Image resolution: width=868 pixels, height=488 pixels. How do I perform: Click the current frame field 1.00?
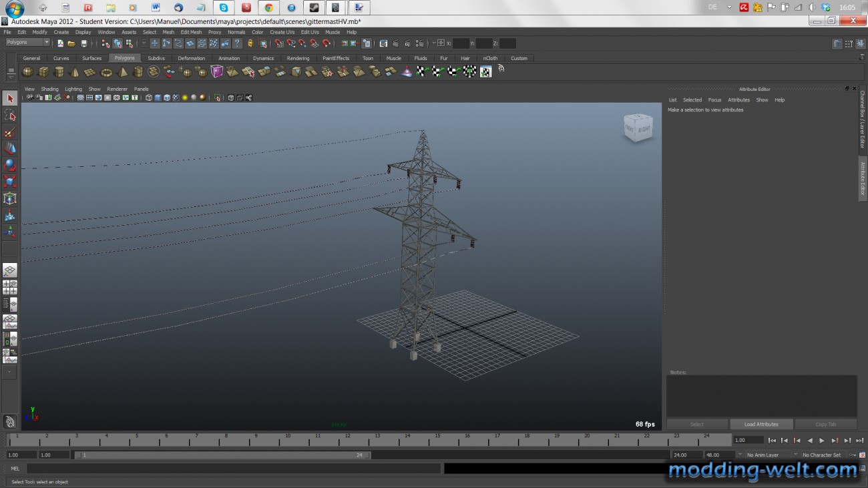(x=748, y=441)
